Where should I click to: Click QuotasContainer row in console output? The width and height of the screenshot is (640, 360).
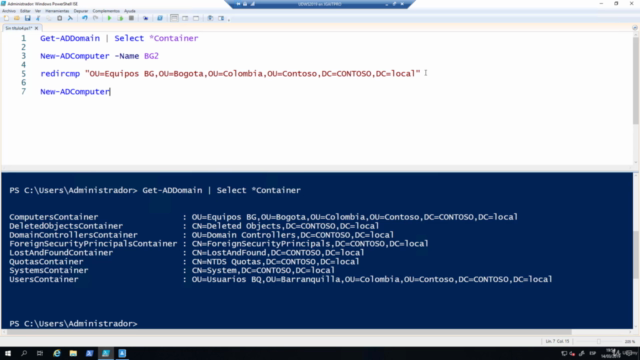tap(184, 262)
